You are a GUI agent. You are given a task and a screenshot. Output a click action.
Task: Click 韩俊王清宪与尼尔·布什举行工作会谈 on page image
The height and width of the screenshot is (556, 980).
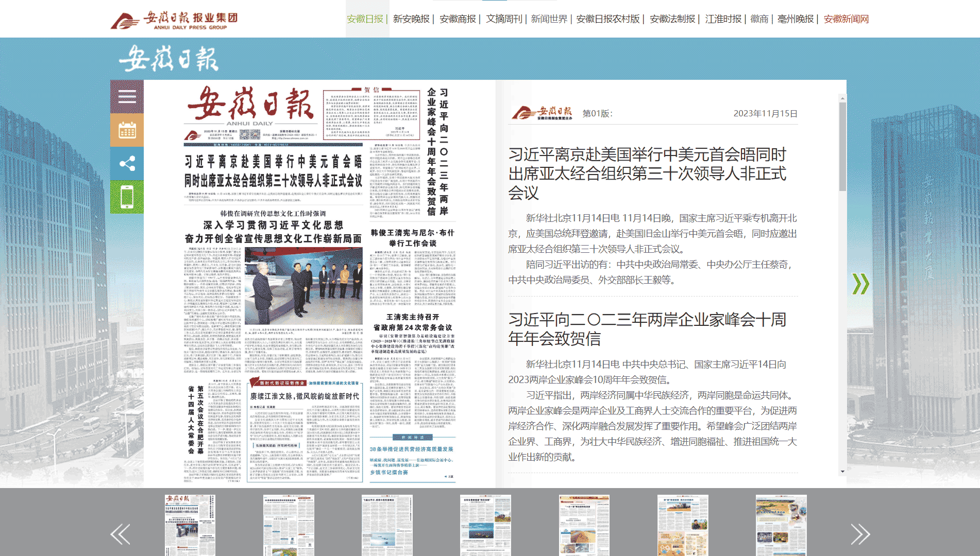(x=413, y=238)
